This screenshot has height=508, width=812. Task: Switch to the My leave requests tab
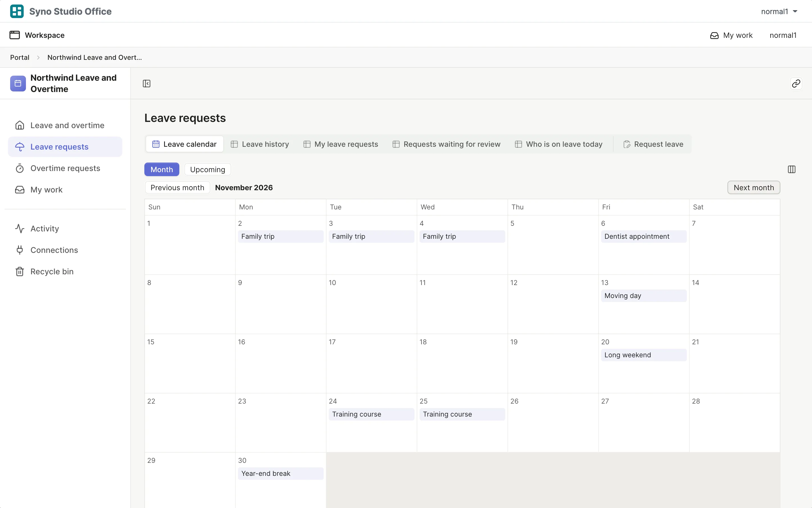coord(341,144)
